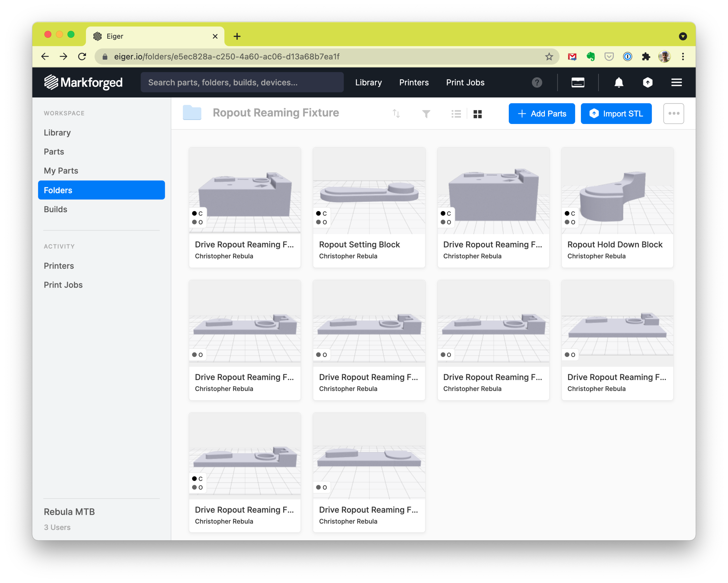Click browser forward arrow
728x583 pixels.
tap(63, 56)
